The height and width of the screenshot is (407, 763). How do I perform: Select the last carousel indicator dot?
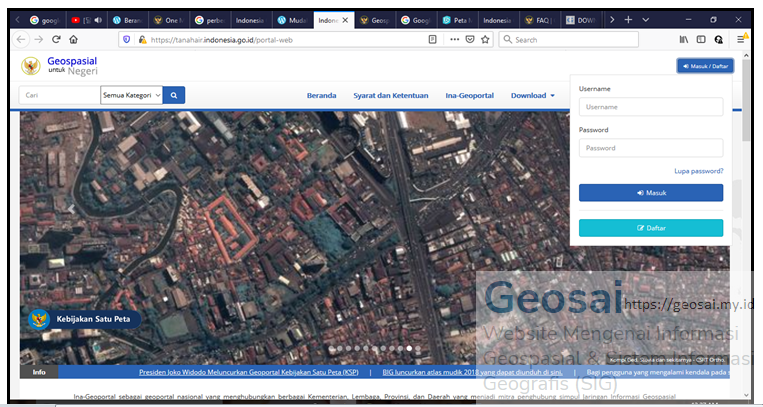[418, 349]
